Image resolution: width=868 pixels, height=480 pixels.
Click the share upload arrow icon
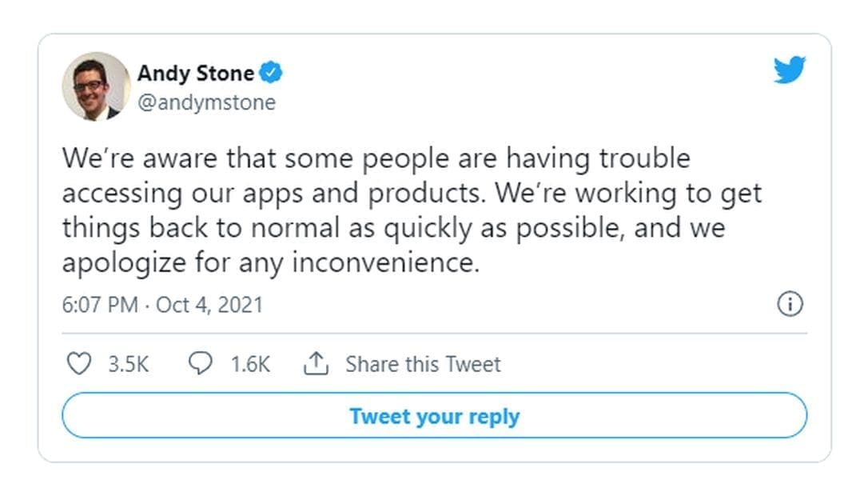(x=317, y=364)
